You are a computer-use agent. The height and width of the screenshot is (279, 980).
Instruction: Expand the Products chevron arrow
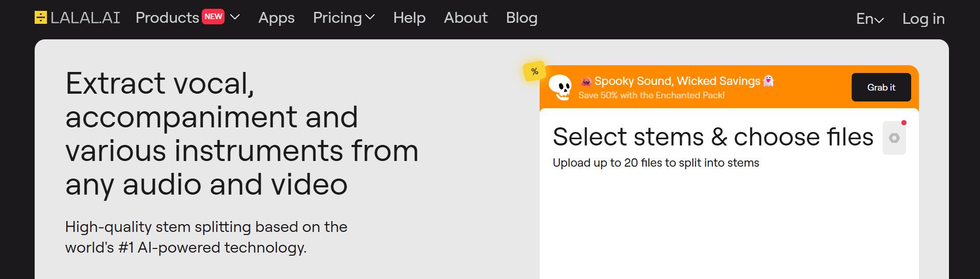(235, 17)
